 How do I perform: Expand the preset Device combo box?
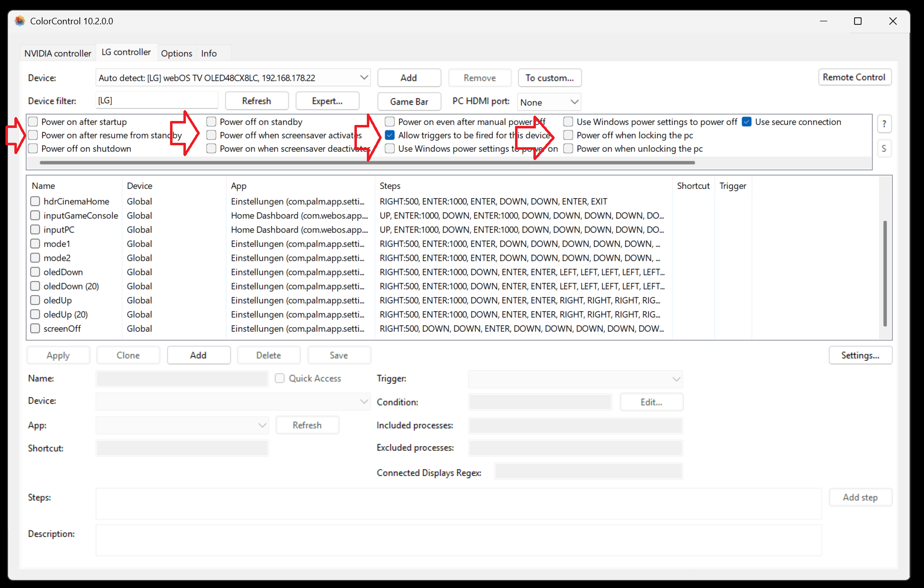point(233,401)
